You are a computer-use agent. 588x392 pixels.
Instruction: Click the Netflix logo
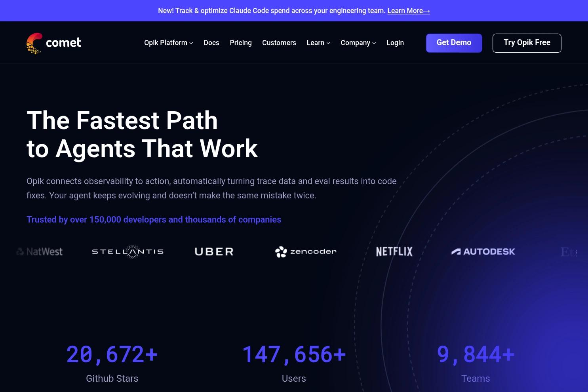[394, 251]
